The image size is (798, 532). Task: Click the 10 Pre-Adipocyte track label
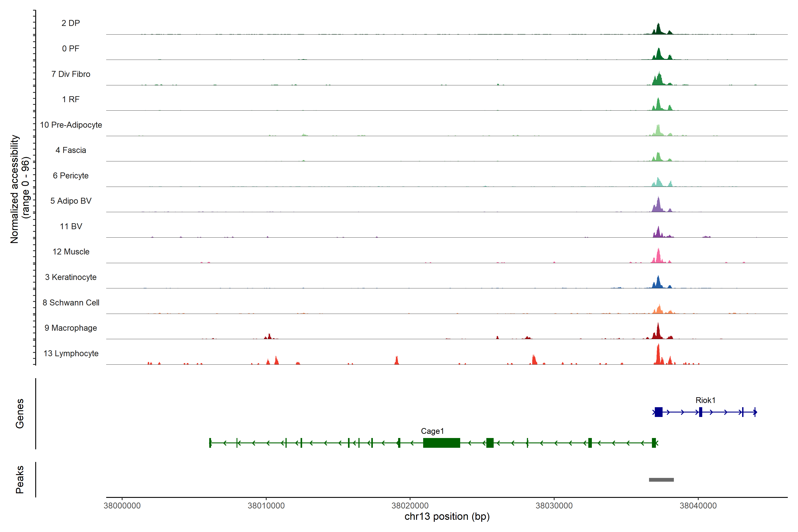(x=71, y=125)
